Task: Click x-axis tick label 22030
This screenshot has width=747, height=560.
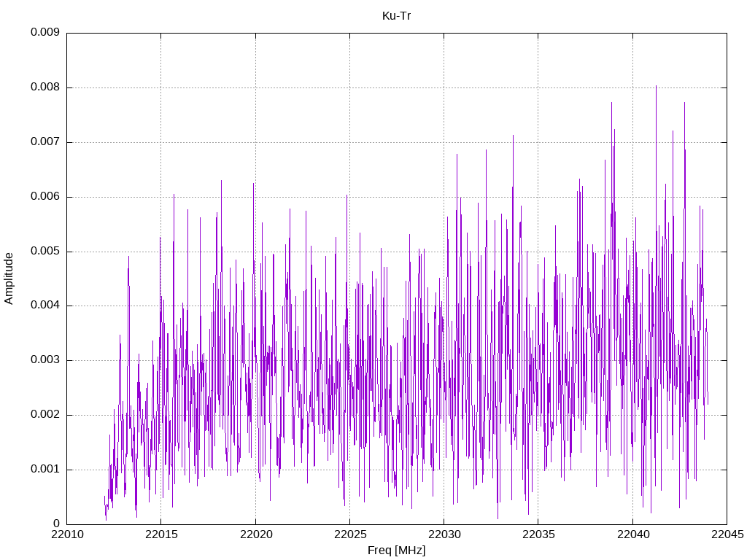Action: point(444,534)
